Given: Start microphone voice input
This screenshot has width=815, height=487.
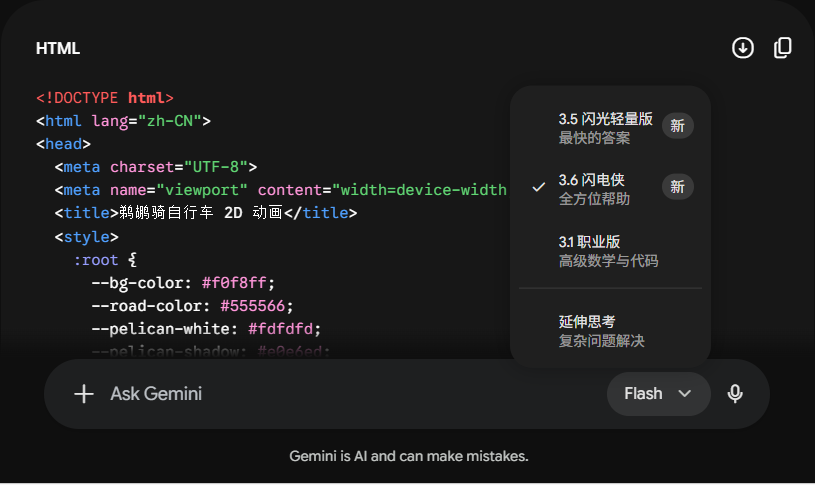Looking at the screenshot, I should [735, 394].
